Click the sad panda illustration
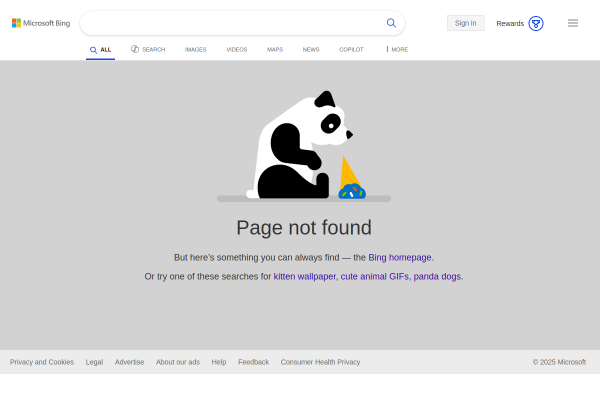 (304, 146)
